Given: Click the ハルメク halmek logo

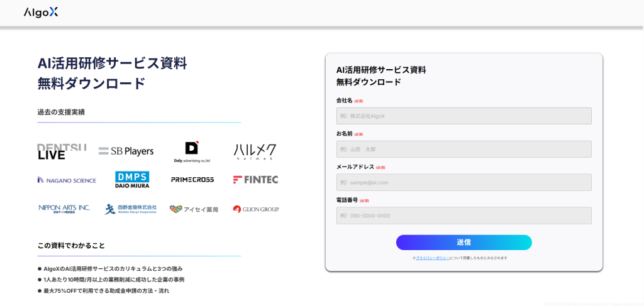Looking at the screenshot, I should click(255, 151).
